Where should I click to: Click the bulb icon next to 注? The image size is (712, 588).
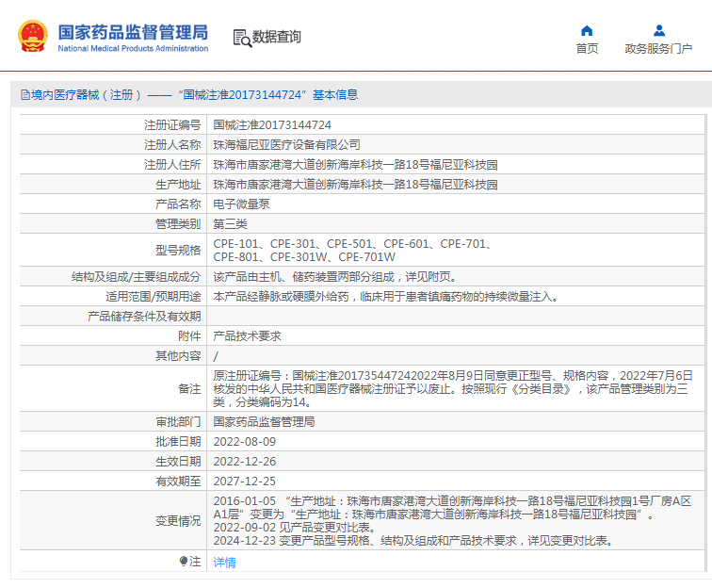pos(184,562)
